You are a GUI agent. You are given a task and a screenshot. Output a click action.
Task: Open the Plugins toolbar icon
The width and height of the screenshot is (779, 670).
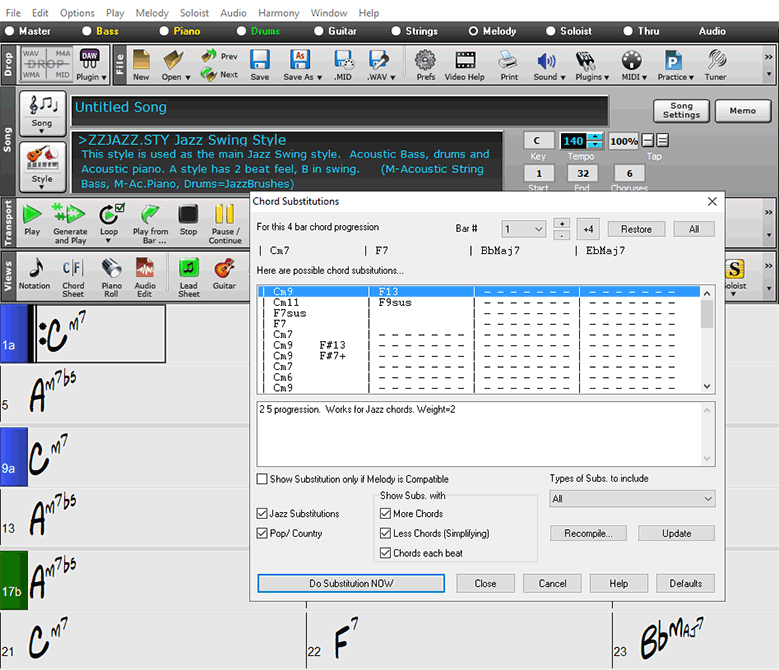tap(586, 61)
